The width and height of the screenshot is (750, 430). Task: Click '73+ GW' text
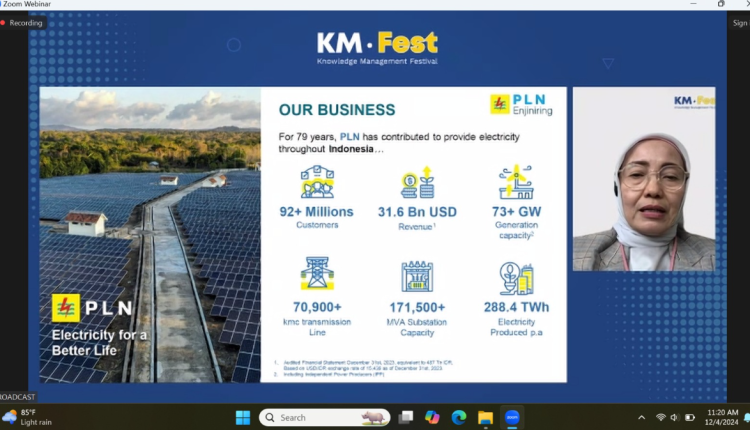(x=517, y=212)
